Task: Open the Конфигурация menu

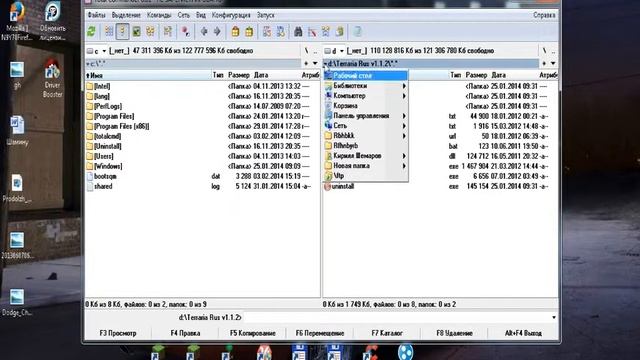Action: coord(231,15)
